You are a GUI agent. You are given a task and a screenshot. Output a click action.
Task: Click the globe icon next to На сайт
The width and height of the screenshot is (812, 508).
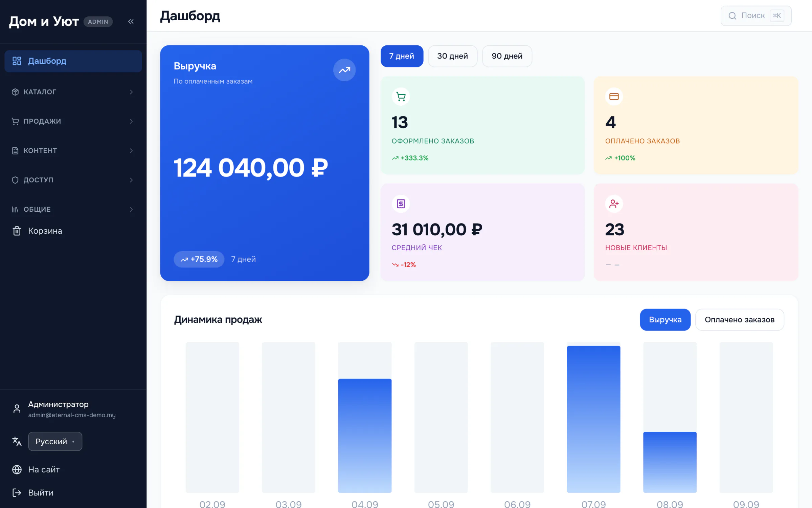tap(17, 469)
